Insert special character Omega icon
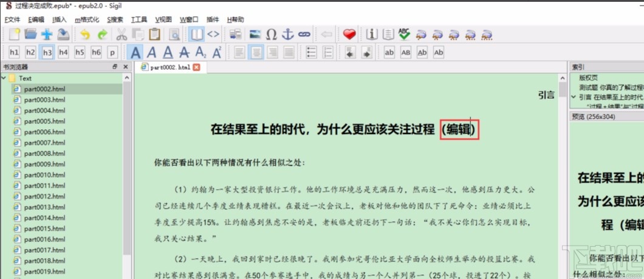 [x=272, y=35]
